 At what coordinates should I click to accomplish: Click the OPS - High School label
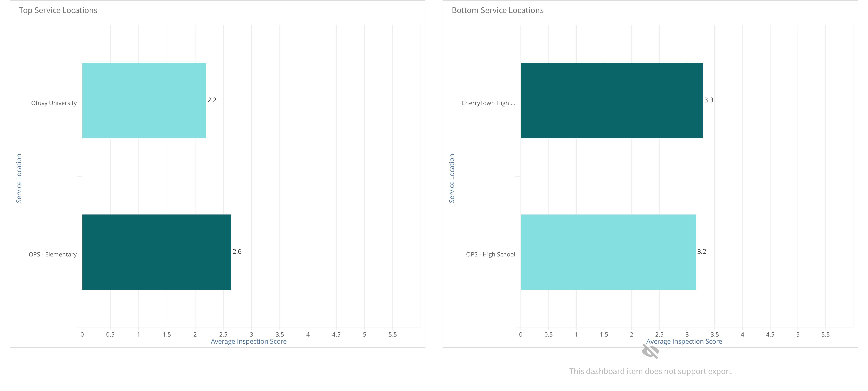pos(491,254)
